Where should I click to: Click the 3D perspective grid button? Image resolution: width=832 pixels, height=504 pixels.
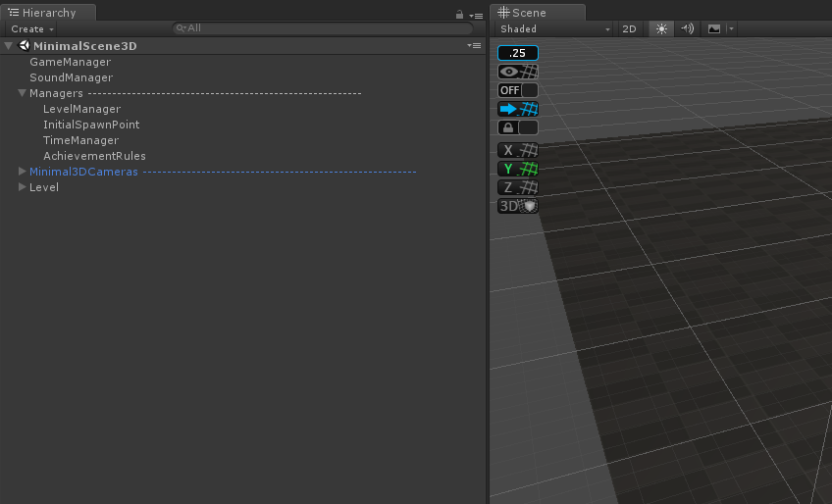[518, 206]
